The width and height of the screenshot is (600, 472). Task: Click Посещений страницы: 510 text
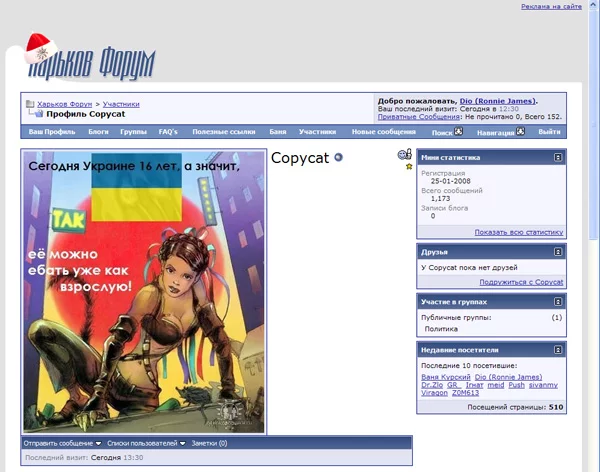[x=515, y=407]
